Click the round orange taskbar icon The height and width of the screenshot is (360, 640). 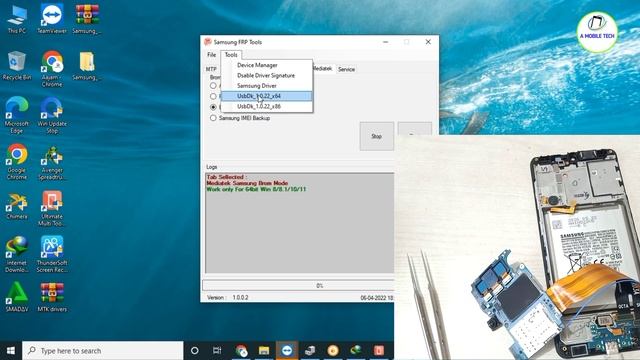[333, 351]
